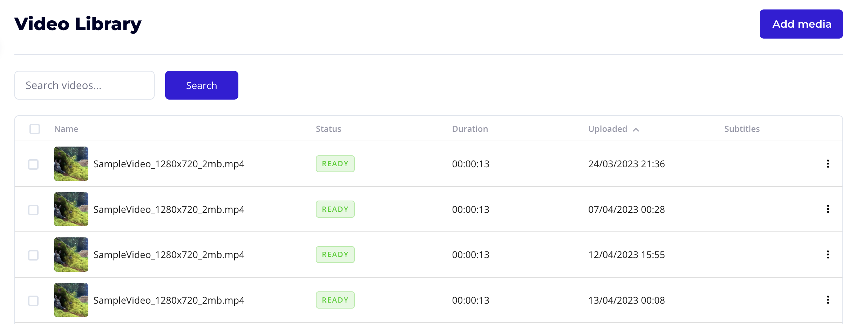The image size is (868, 324).
Task: Open the three-dot menu for the 07/04/2023 video
Action: (x=828, y=209)
